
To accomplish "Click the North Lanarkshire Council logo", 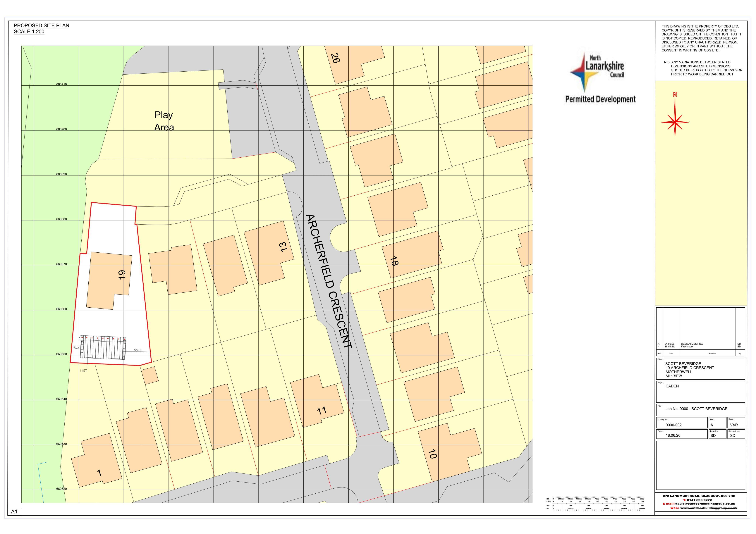I will 597,72.
